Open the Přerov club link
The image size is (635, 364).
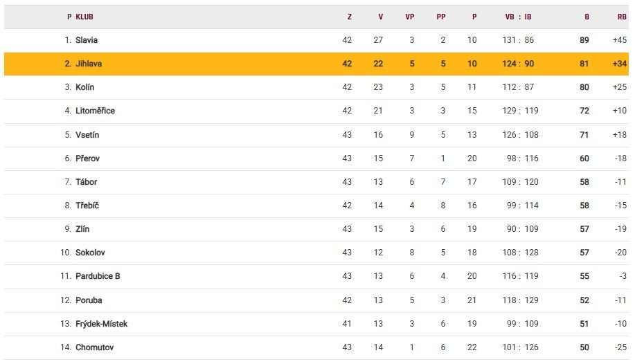point(87,158)
